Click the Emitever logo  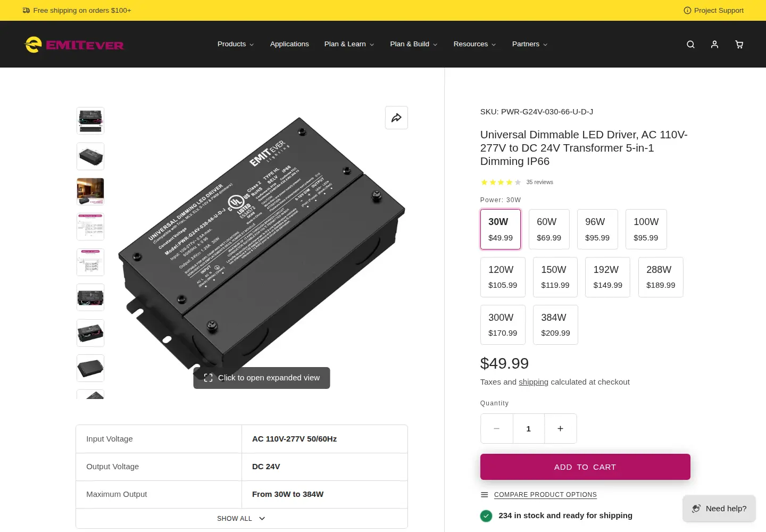[x=74, y=45]
